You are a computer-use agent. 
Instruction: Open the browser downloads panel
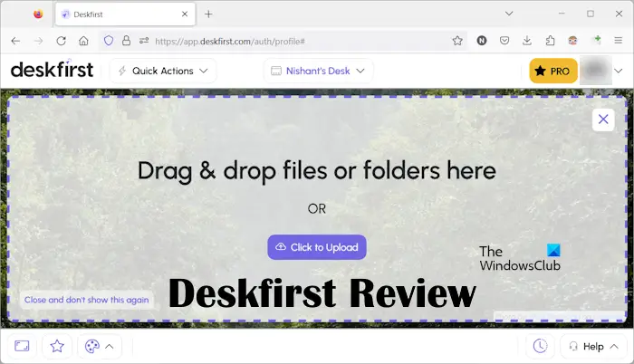click(527, 41)
